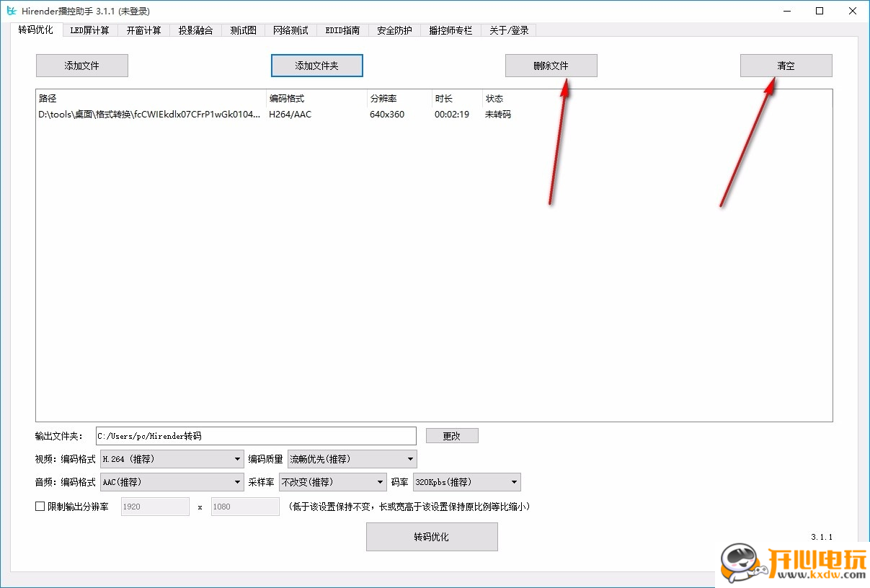Close the Hirender window
The image size is (870, 588).
[853, 11]
